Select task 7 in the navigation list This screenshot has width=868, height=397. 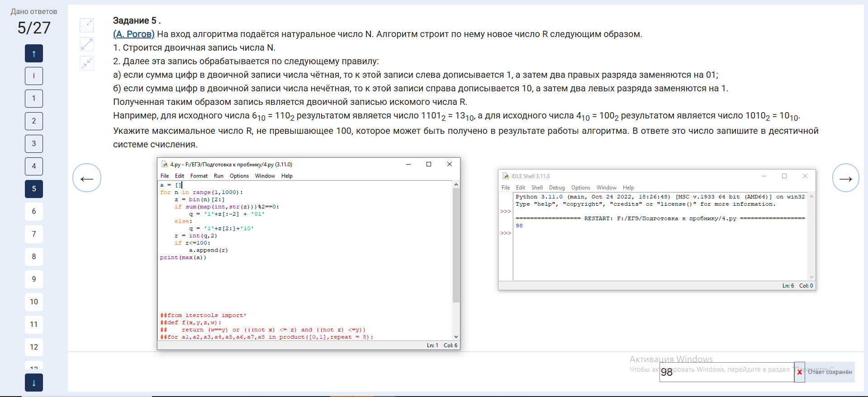34,234
